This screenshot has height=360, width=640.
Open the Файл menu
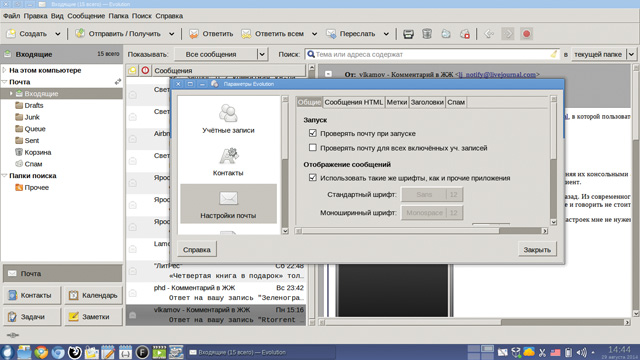(x=11, y=16)
